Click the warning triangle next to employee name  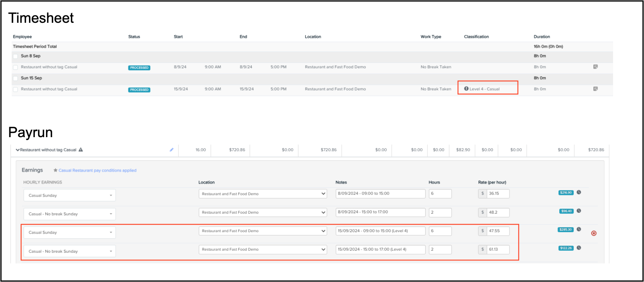pos(81,150)
